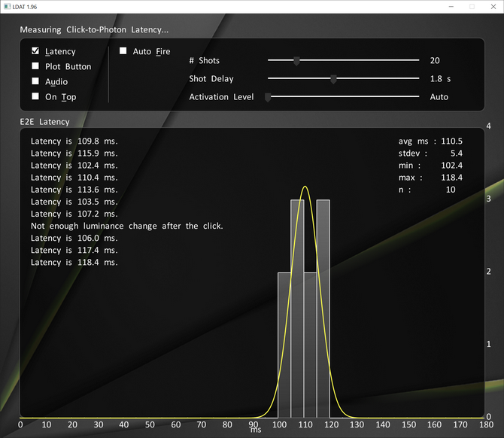Turn on the Audio checkbox
Screen dimensions: 504x438
[x=35, y=81]
